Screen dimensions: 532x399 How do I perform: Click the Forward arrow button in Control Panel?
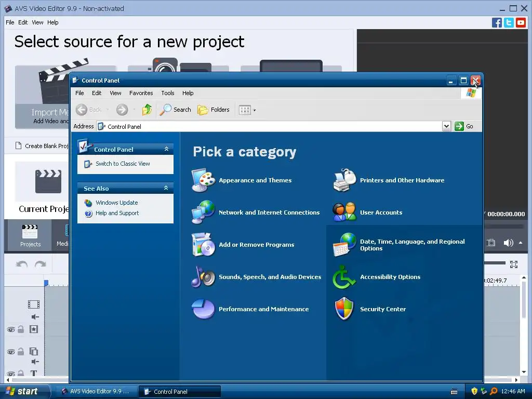pos(122,110)
